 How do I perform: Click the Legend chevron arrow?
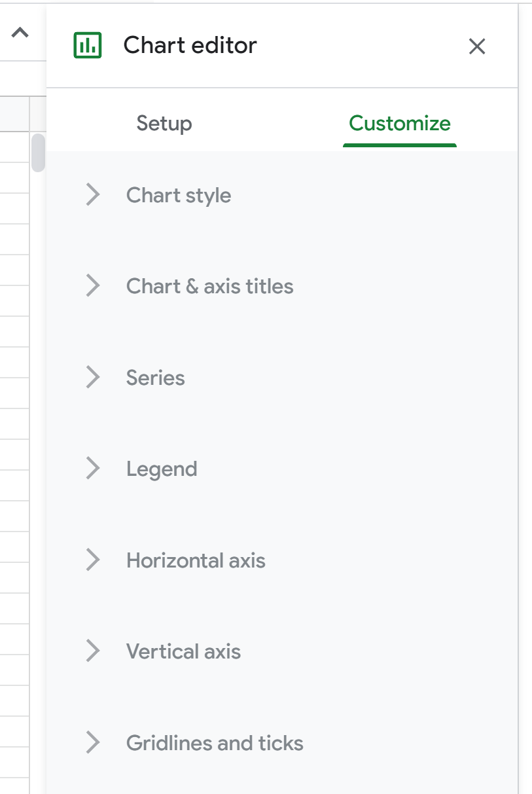(x=93, y=469)
